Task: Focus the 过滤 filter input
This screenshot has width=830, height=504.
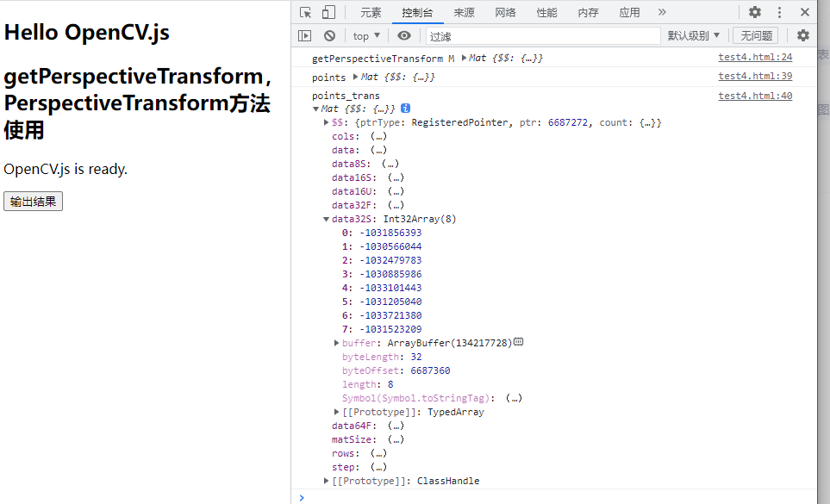Action: pos(543,36)
